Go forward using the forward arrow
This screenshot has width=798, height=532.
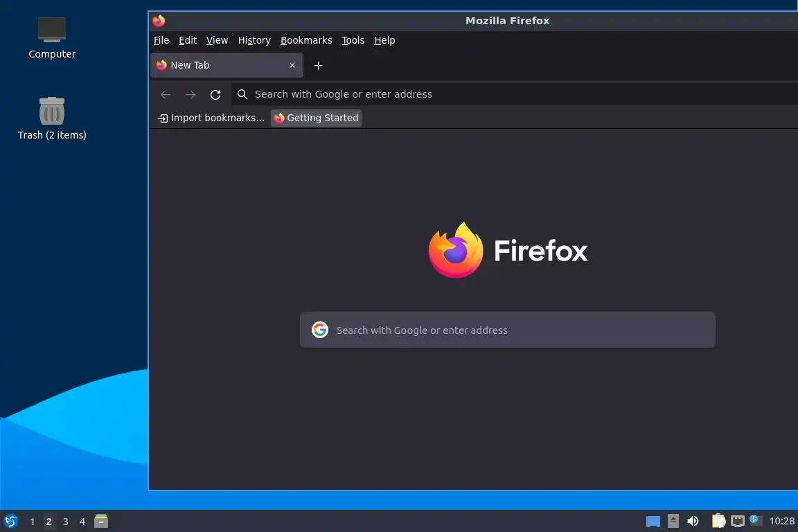pyautogui.click(x=190, y=94)
